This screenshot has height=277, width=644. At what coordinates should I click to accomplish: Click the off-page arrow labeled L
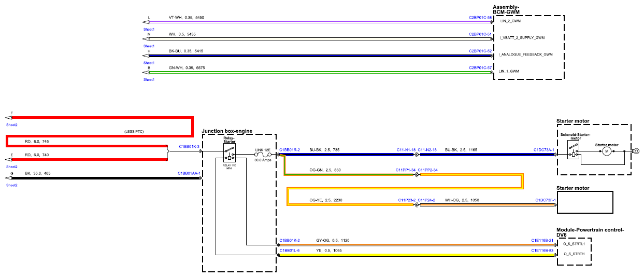click(146, 22)
